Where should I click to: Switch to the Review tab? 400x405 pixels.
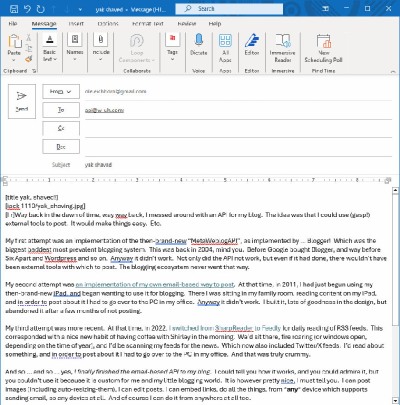tap(187, 24)
